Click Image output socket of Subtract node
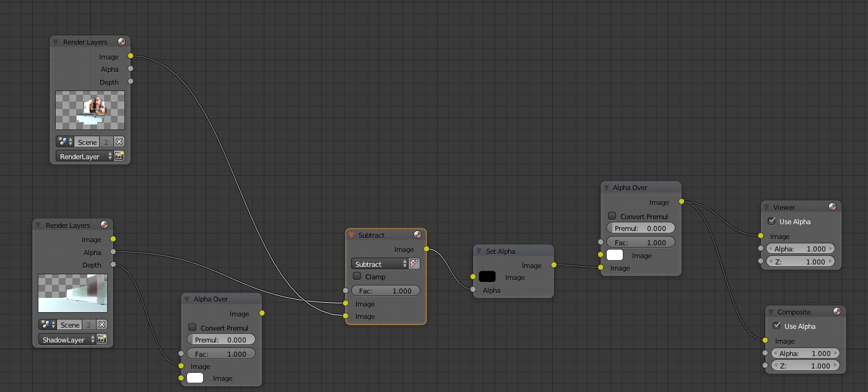Screen dimensions: 868x392 pos(427,249)
